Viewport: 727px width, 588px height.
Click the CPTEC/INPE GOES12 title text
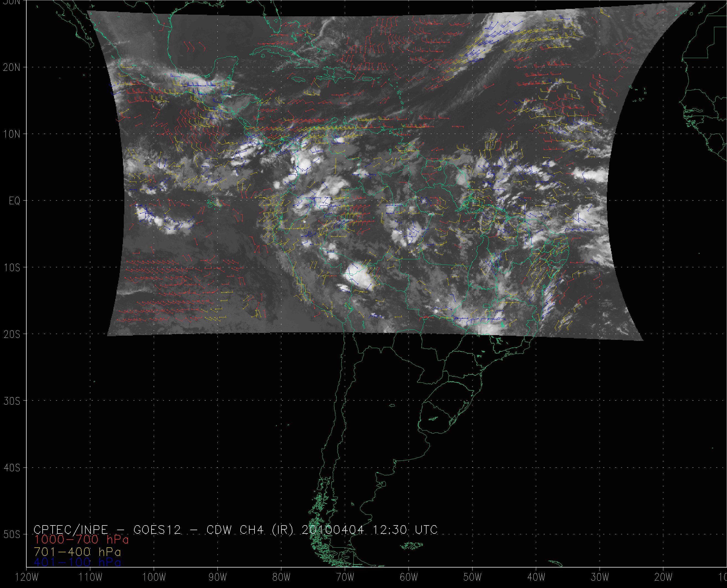point(235,529)
